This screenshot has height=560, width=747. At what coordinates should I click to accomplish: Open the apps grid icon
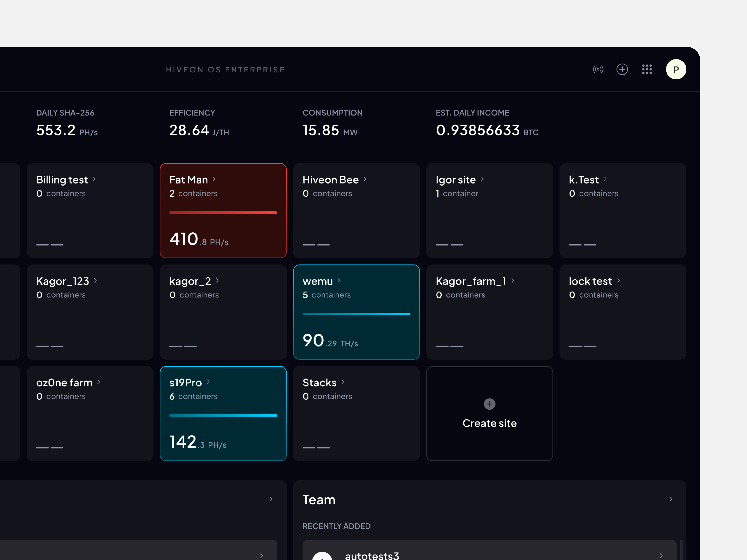click(x=647, y=69)
